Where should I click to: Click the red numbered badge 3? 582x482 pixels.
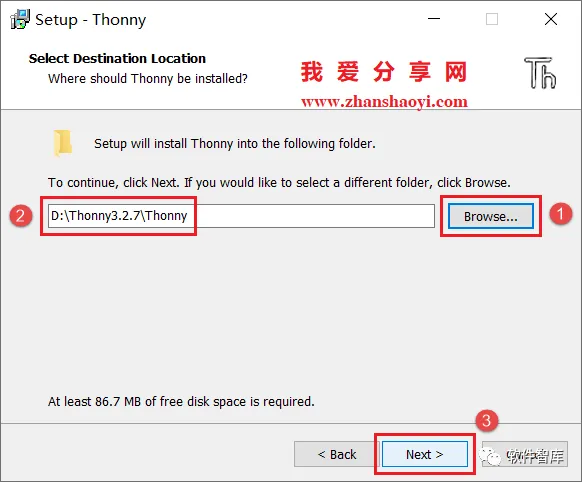tap(487, 420)
